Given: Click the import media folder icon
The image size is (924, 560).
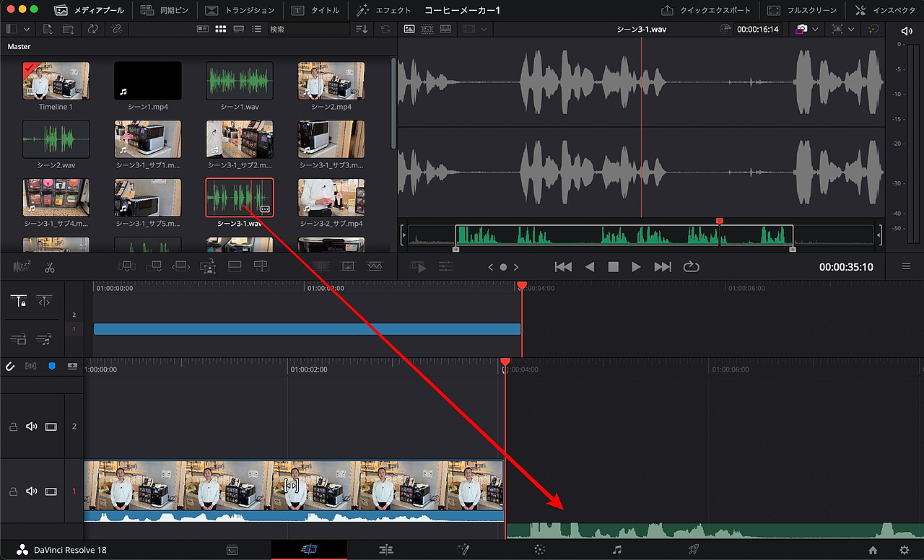Looking at the screenshot, I should click(x=69, y=29).
